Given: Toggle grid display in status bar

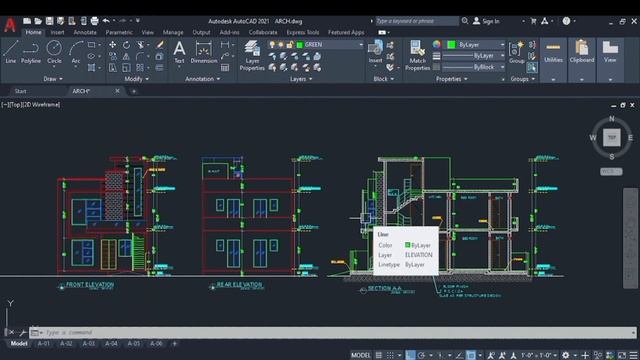Looking at the screenshot, I should [379, 355].
